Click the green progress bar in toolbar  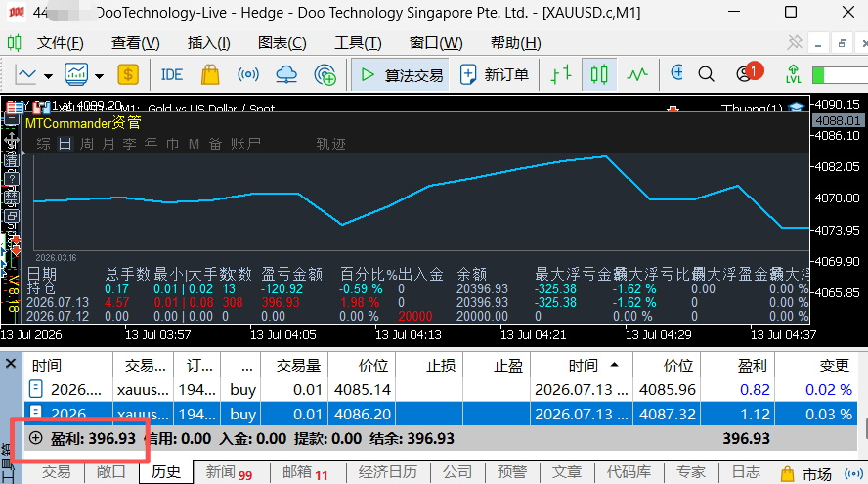(x=840, y=74)
